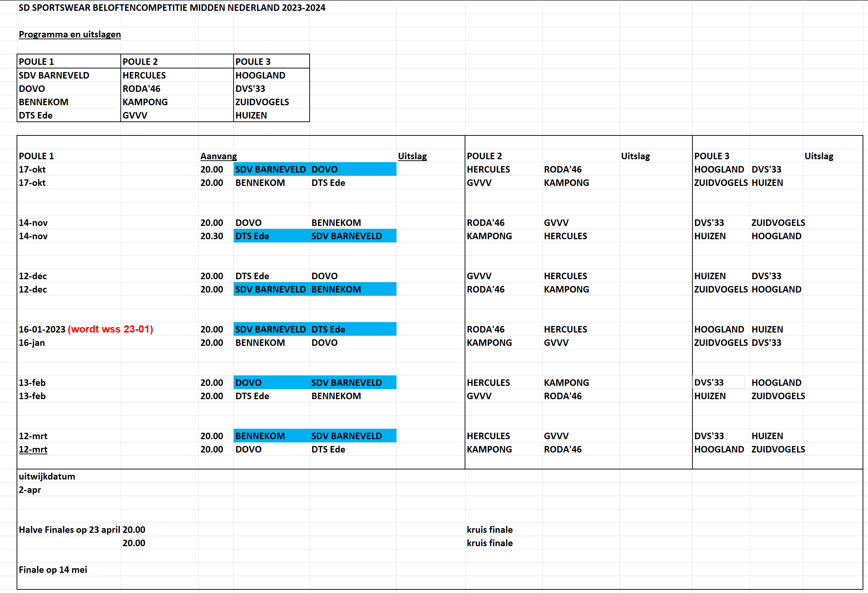Screen dimensions: 868x593
Task: Click the 'Halve Finales op 23 april' cell
Action: coord(70,530)
